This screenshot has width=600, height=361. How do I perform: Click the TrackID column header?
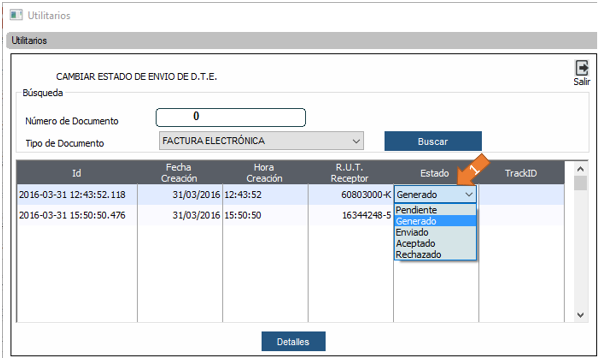(521, 173)
